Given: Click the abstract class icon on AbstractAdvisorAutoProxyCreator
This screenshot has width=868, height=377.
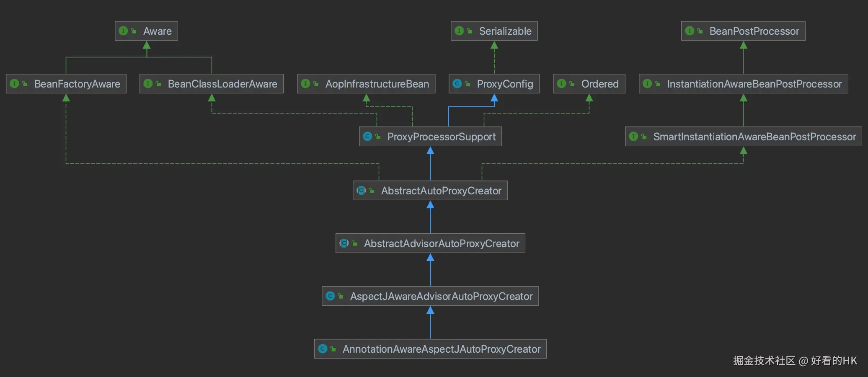Looking at the screenshot, I should point(344,243).
